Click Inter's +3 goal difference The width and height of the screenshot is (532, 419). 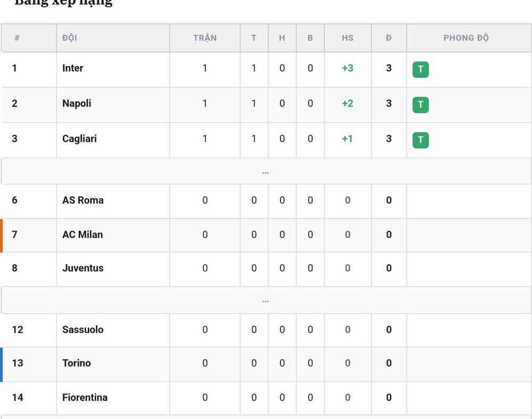(347, 68)
